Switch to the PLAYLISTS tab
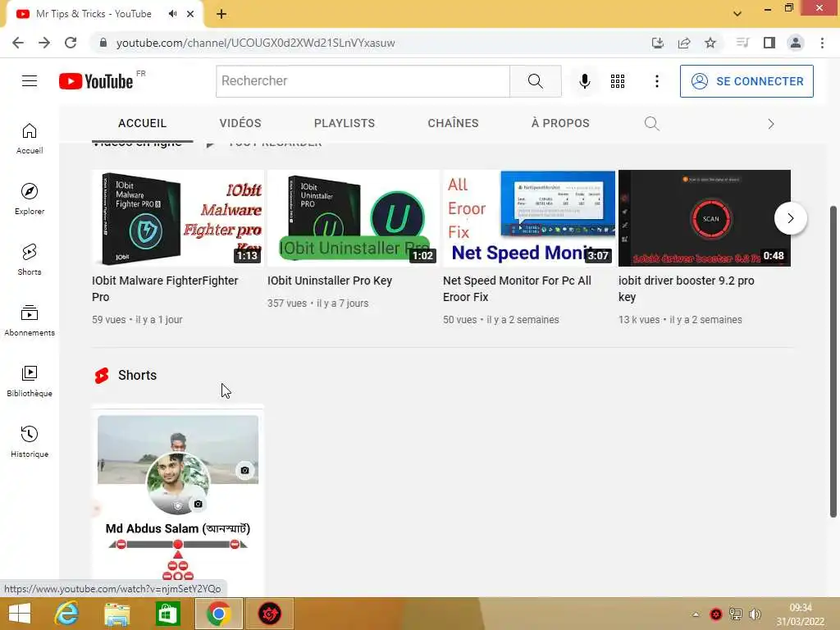 tap(345, 123)
